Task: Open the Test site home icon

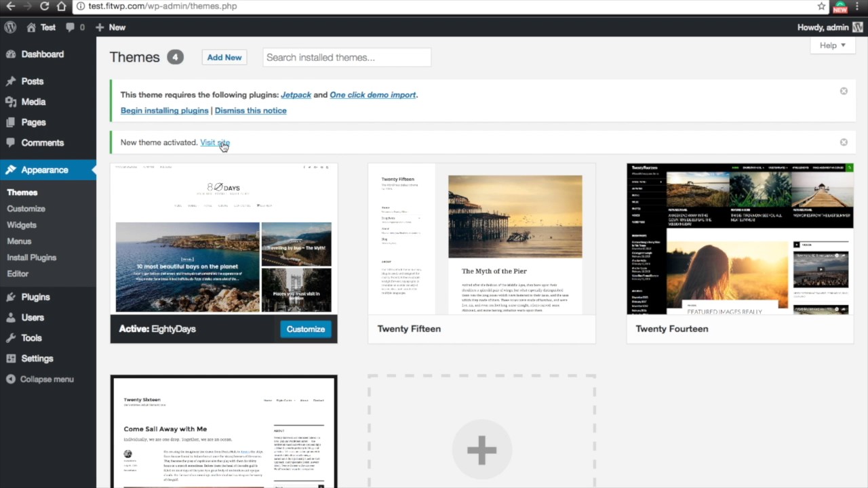Action: [x=31, y=27]
